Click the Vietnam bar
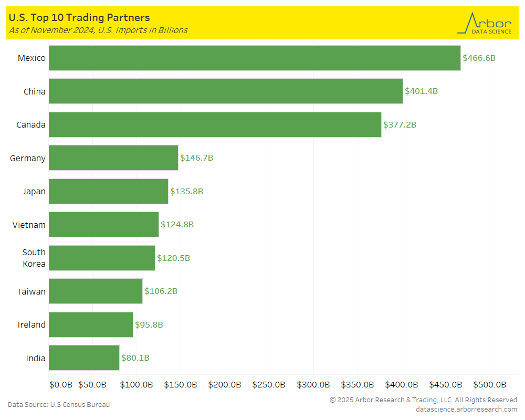Image resolution: width=525 pixels, height=420 pixels. tap(104, 225)
